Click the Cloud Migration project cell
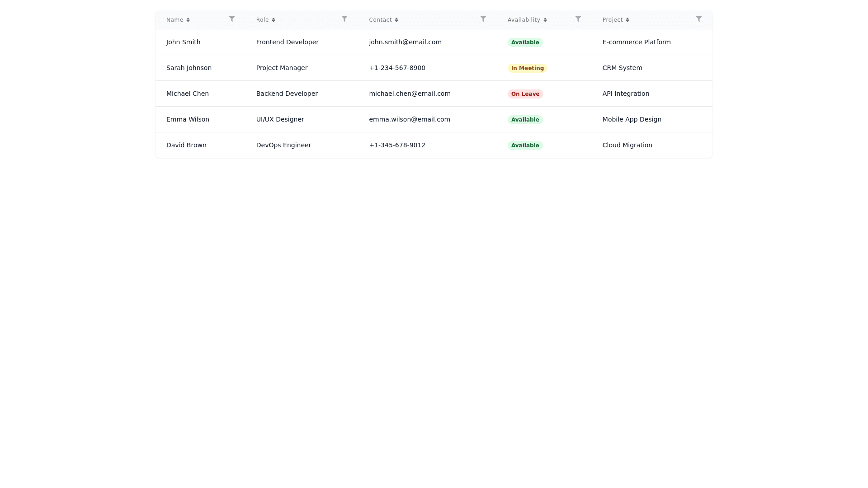The width and height of the screenshot is (868, 488). [627, 145]
